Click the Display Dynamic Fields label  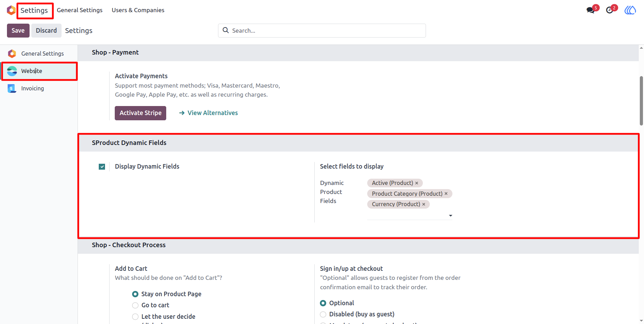pyautogui.click(x=147, y=167)
